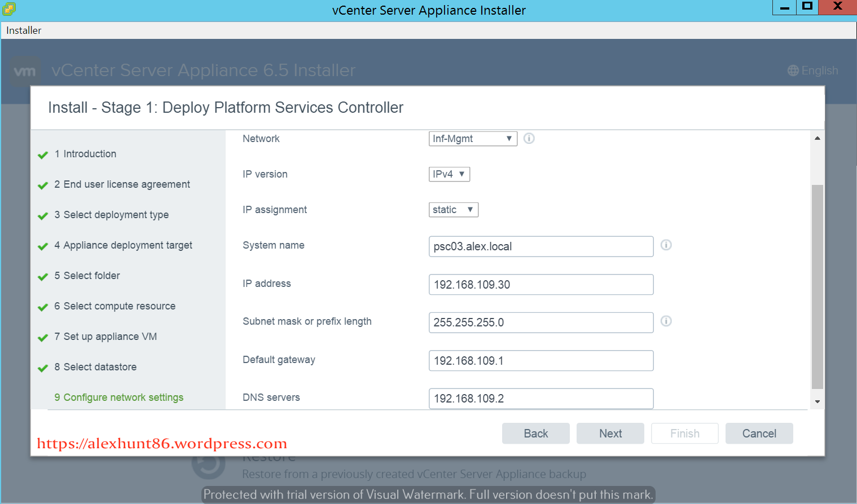Click the info icon beside Subnet mask field
The width and height of the screenshot is (857, 504).
[666, 321]
